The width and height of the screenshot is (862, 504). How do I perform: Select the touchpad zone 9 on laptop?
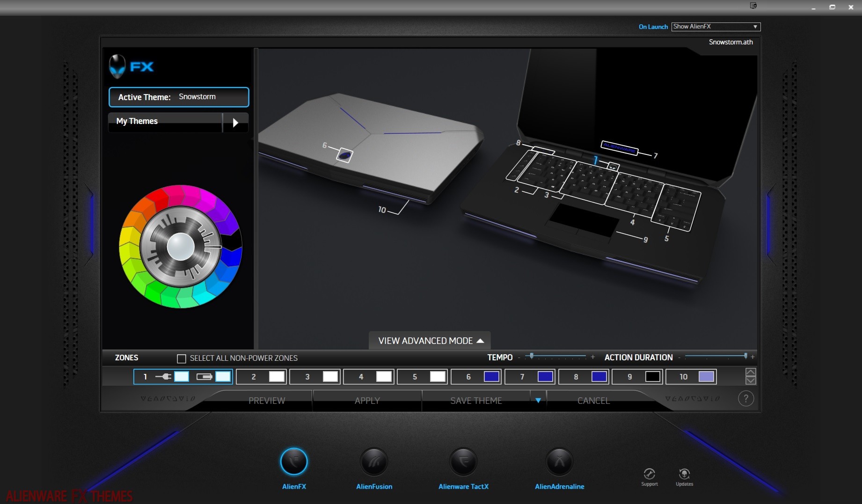584,220
